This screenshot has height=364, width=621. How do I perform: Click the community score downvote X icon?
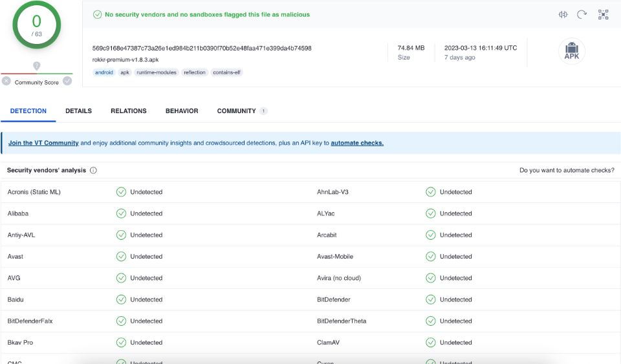(6, 81)
